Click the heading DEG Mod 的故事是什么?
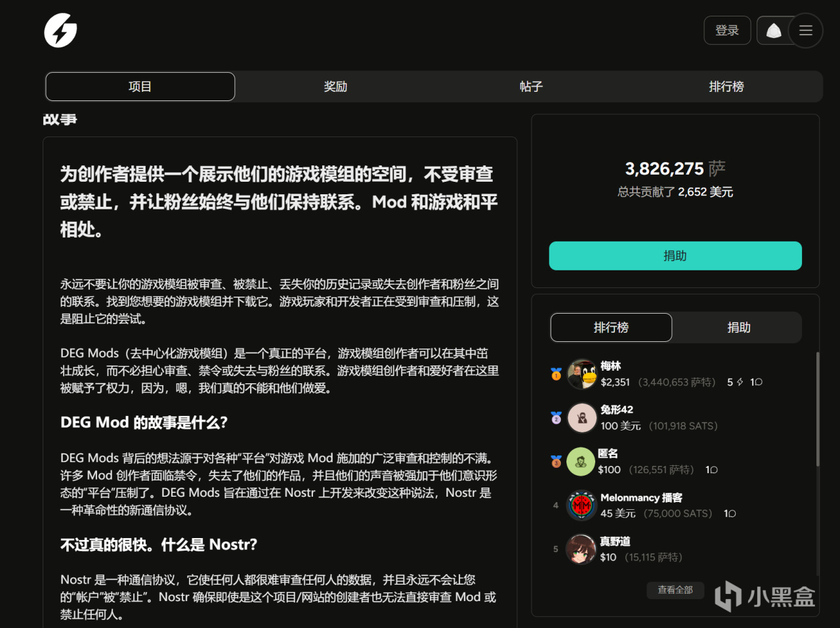This screenshot has height=628, width=840. pos(144,423)
